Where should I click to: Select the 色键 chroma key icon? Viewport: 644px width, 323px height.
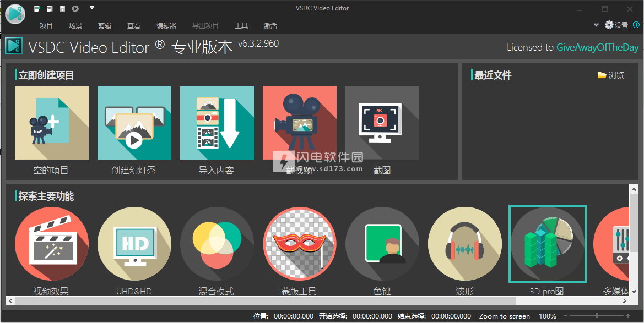382,244
